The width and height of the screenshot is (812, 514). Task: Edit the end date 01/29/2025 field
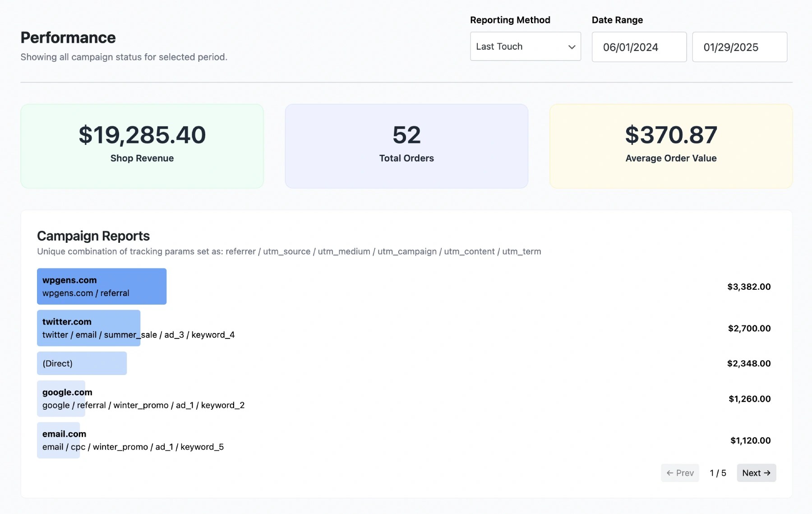tap(739, 47)
